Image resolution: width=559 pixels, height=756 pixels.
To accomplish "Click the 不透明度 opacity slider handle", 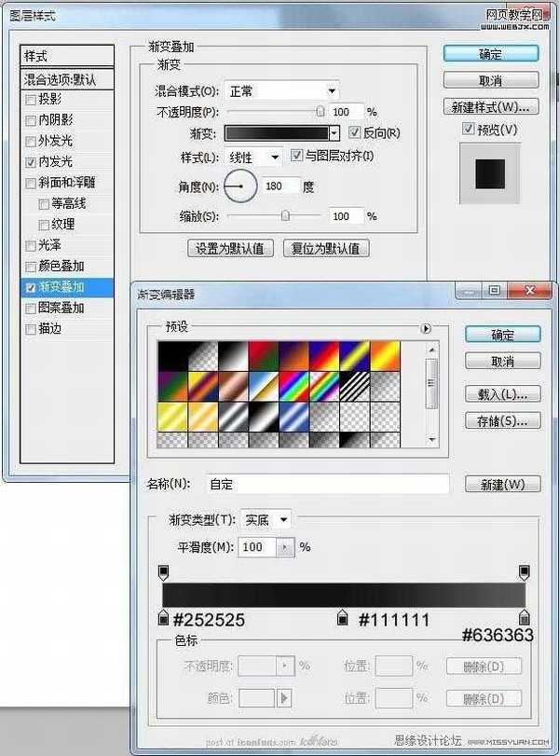I will [320, 112].
